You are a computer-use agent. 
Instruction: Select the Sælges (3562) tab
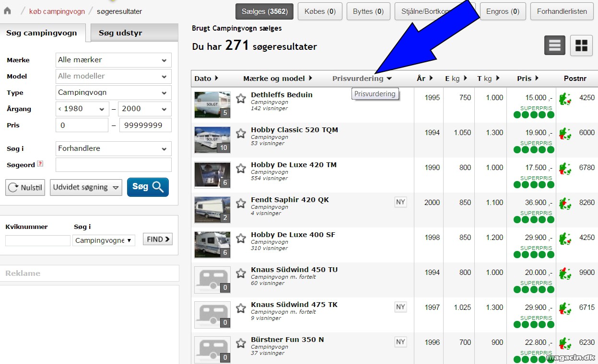(x=264, y=11)
